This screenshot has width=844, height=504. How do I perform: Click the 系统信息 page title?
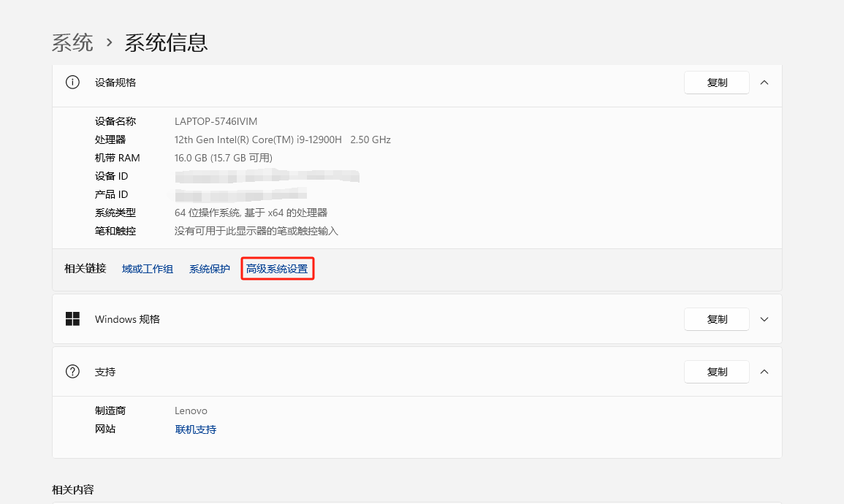pyautogui.click(x=166, y=42)
